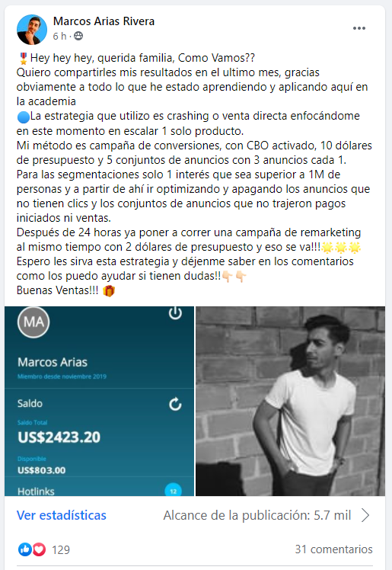Screen dimensions: 392x570
Task: Click the 6 h post timestamp
Action: 59,36
